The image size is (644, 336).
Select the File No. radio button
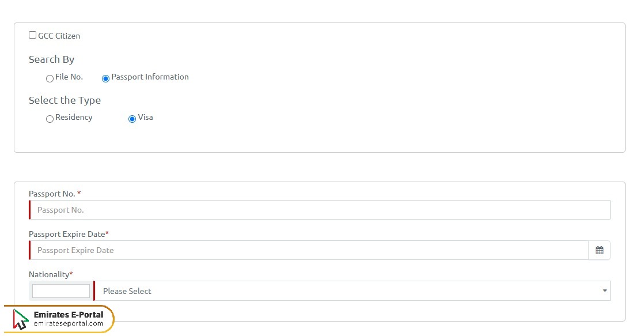pos(50,78)
